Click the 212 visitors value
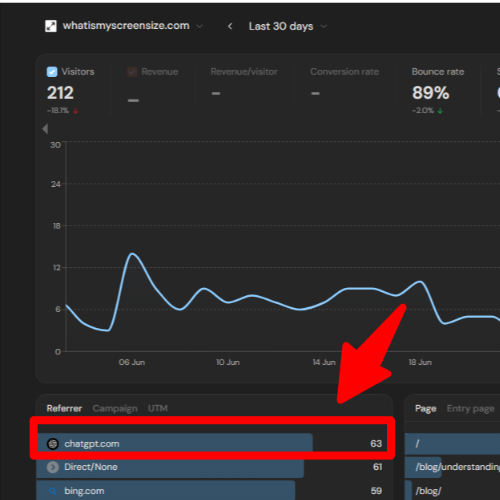This screenshot has width=500, height=500. point(60,93)
